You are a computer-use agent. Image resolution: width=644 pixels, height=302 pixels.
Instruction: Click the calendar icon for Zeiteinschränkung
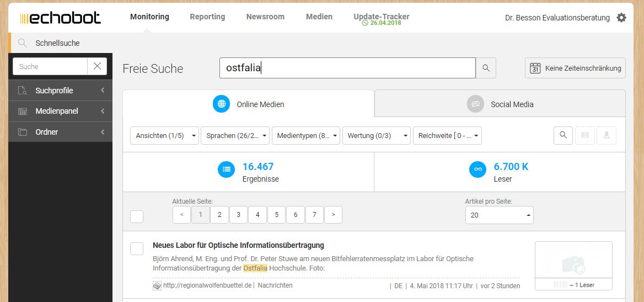coord(535,68)
